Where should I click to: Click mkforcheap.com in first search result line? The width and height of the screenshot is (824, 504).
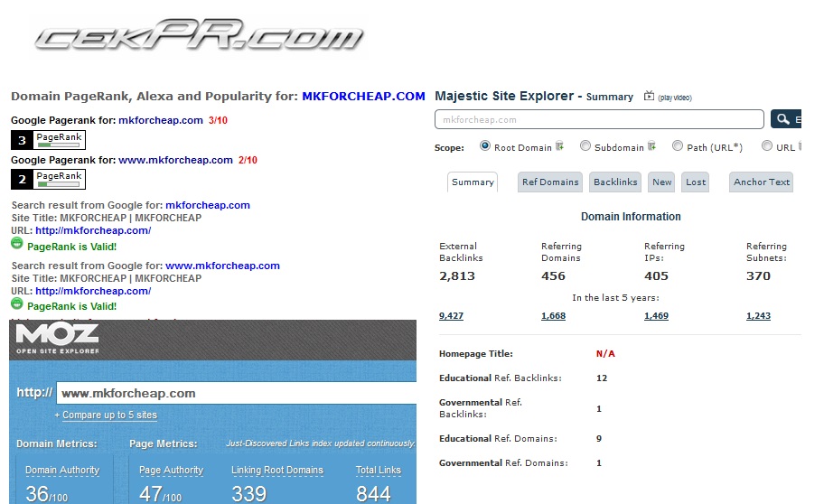pos(208,205)
